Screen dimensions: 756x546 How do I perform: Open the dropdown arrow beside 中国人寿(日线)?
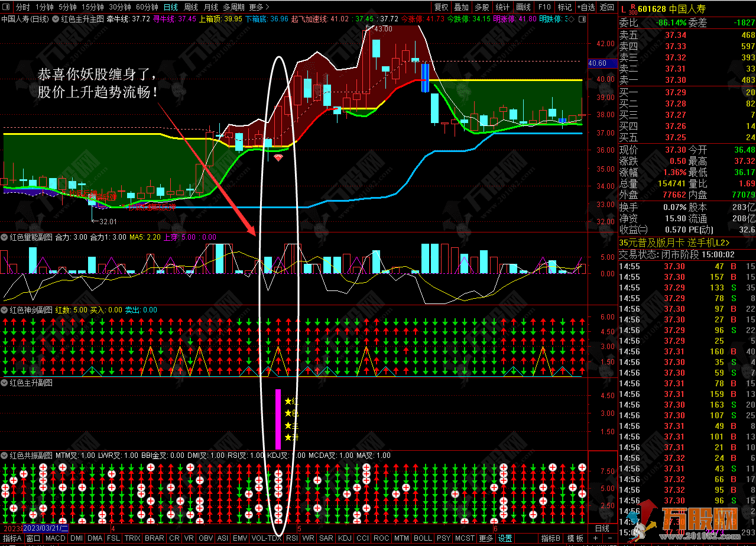point(55,19)
